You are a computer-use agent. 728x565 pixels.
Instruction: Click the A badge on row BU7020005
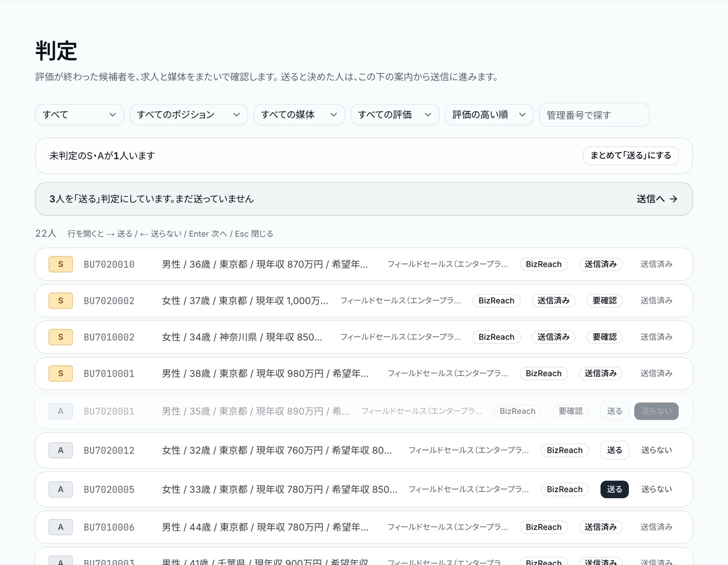pos(61,489)
